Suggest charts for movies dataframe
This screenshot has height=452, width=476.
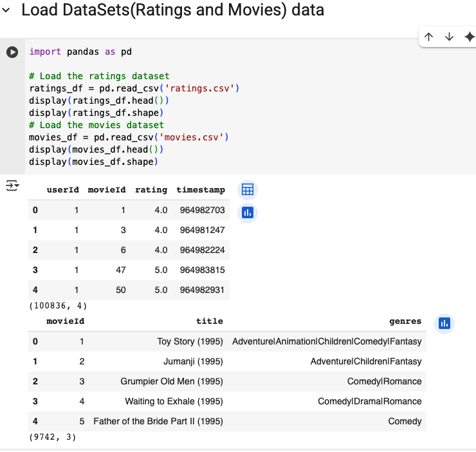coord(444,323)
